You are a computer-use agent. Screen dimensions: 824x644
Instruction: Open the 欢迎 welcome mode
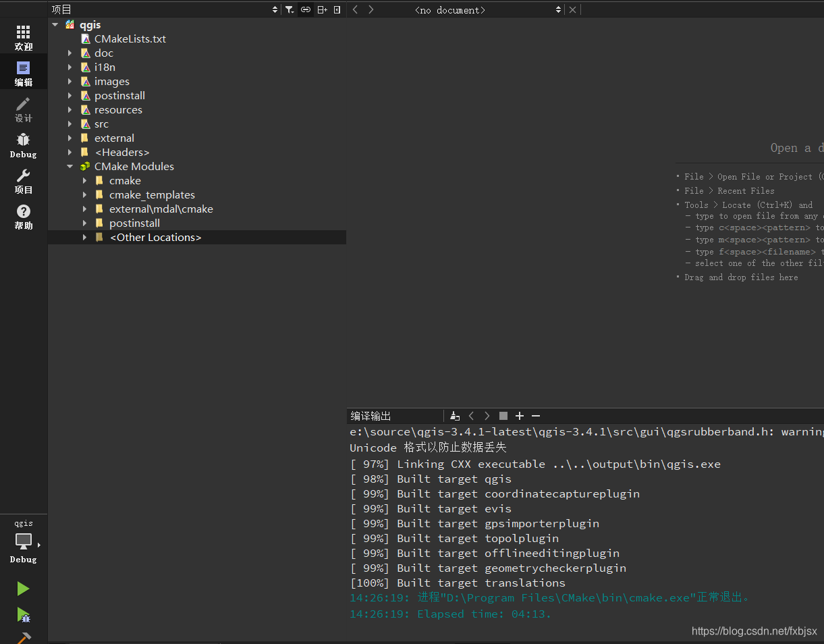24,38
